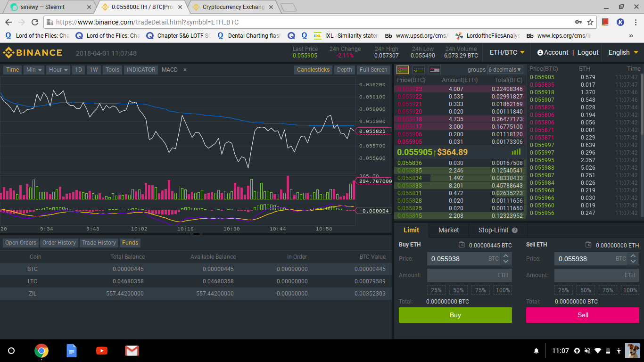The image size is (644, 362).
Task: Click the new tab button
Action: [288, 7]
